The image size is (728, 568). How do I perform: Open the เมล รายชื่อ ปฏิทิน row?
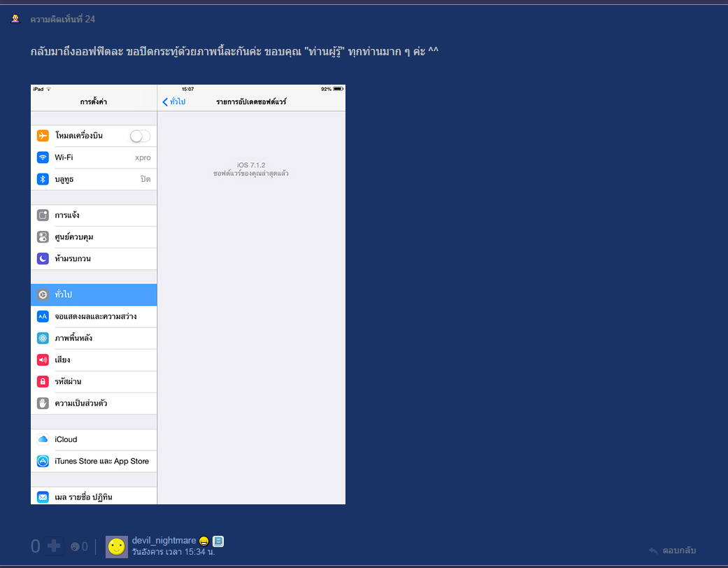pos(94,496)
